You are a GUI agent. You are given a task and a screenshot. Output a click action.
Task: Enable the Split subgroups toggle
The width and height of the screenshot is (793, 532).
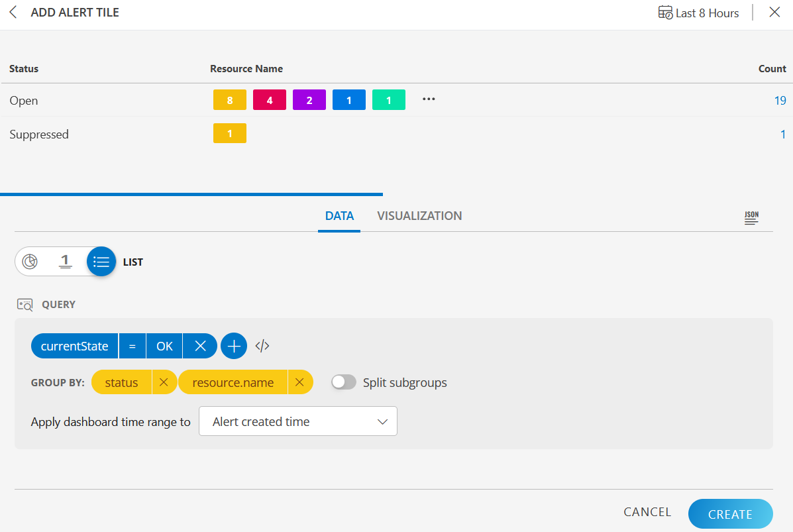pos(343,382)
